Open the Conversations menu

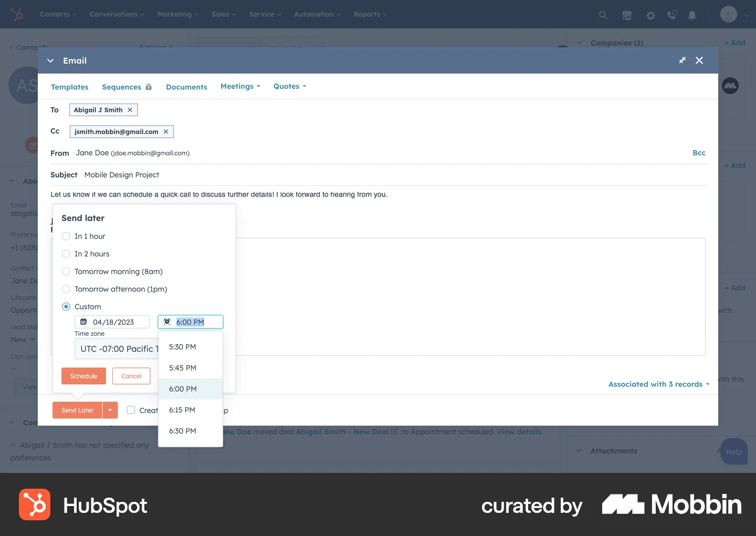[117, 14]
